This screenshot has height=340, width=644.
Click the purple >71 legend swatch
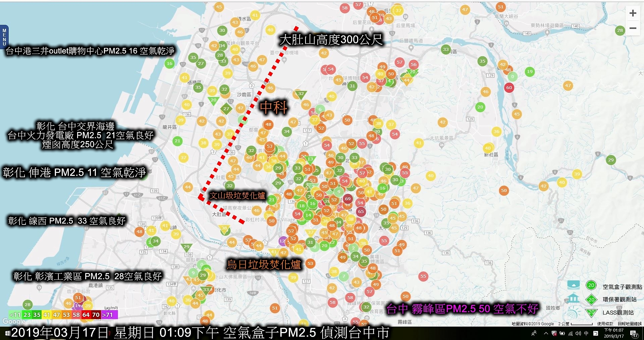coord(109,315)
